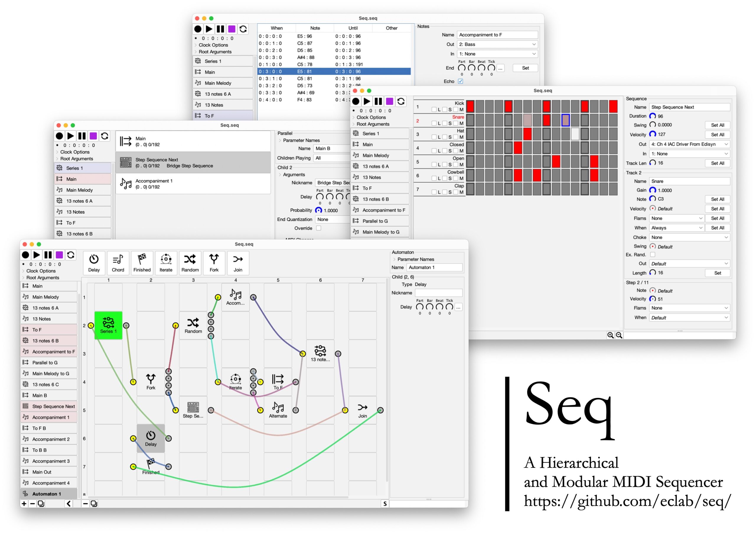
Task: Select Series 1 in Parallel window list
Action: coord(83,168)
